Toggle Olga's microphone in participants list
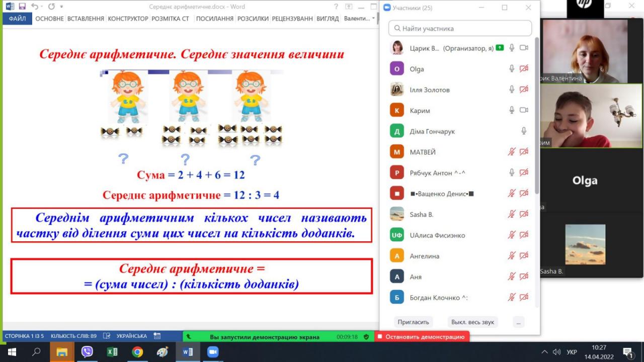This screenshot has height=362, width=644. (x=512, y=69)
